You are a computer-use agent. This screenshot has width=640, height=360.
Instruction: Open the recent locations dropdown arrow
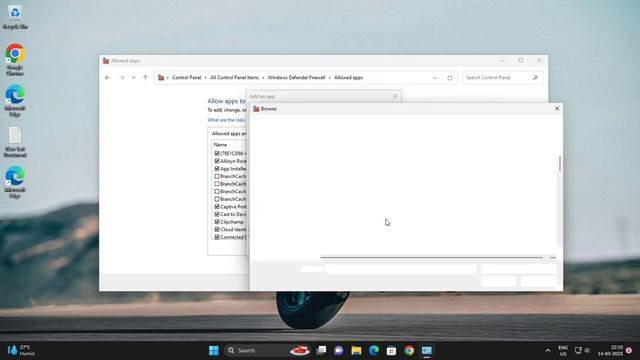(133, 78)
